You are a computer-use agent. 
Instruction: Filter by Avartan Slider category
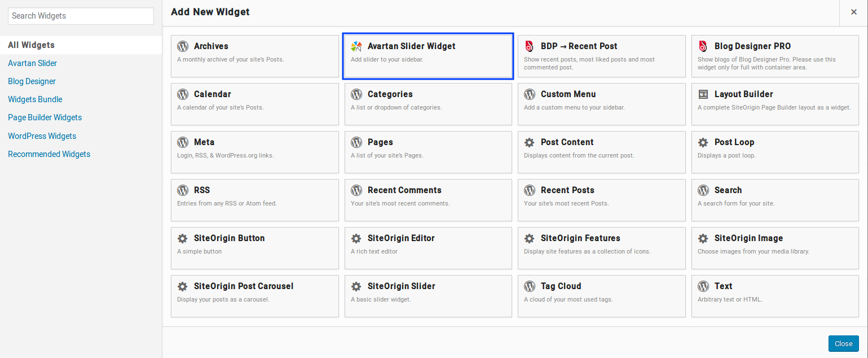point(32,63)
